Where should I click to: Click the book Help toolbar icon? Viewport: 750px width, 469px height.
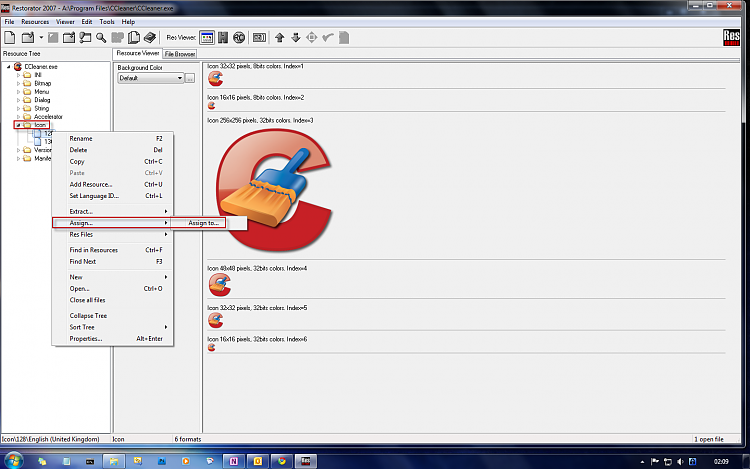[x=150, y=37]
